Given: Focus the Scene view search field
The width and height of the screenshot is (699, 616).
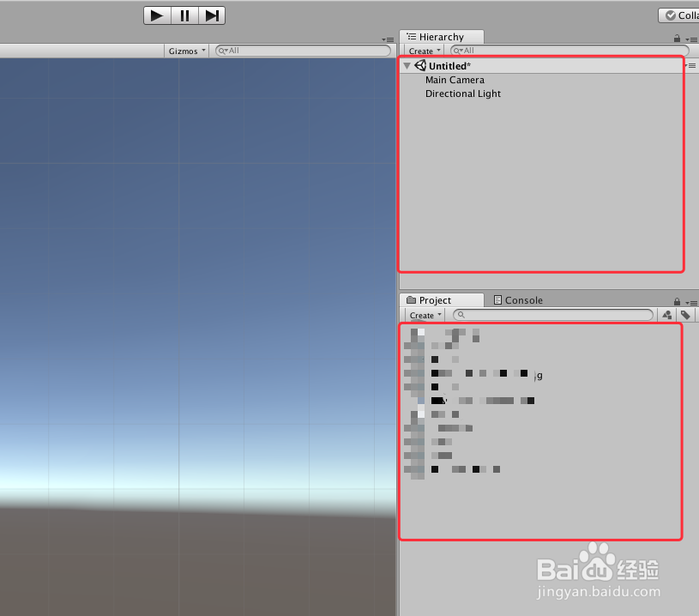Looking at the screenshot, I should [x=303, y=51].
